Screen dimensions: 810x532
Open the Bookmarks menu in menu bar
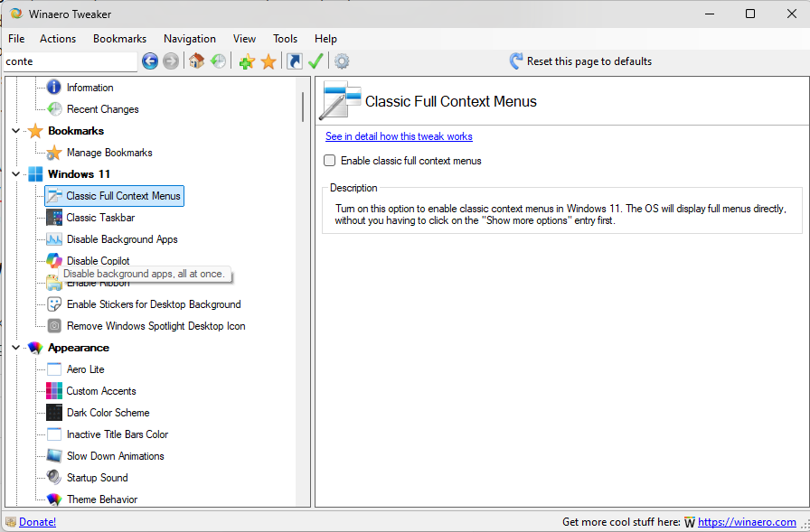click(x=120, y=39)
